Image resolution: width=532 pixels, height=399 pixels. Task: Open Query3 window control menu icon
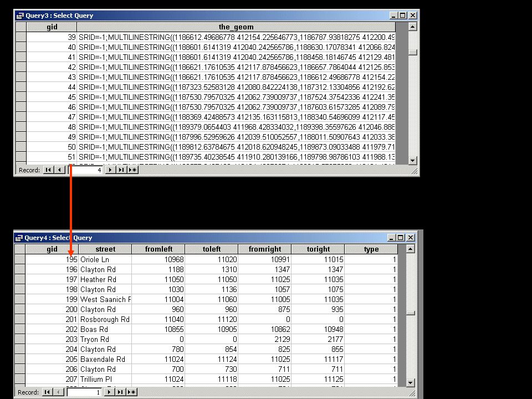[x=20, y=16]
